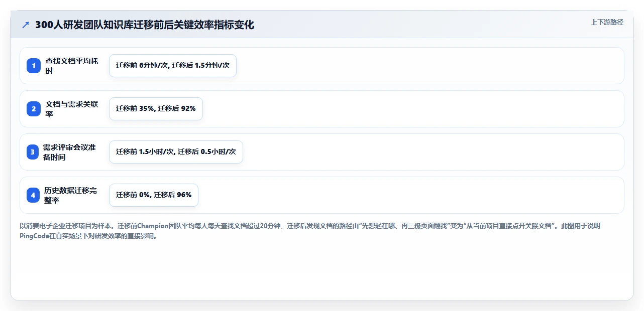Screen dimensions: 644x311
Task: Click the 需求评审会议准备时间 label
Action: coord(69,152)
